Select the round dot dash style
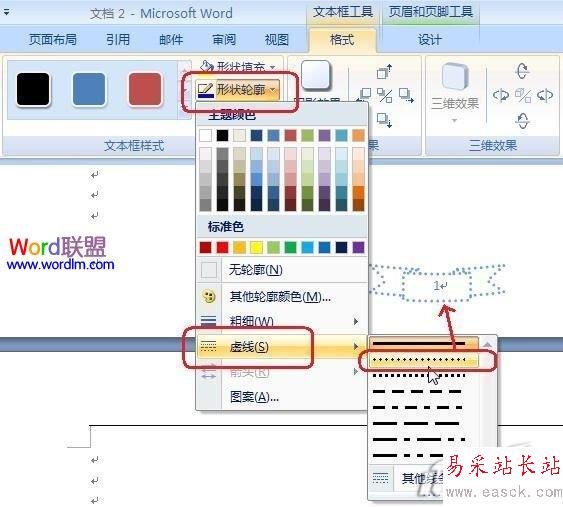 point(424,360)
